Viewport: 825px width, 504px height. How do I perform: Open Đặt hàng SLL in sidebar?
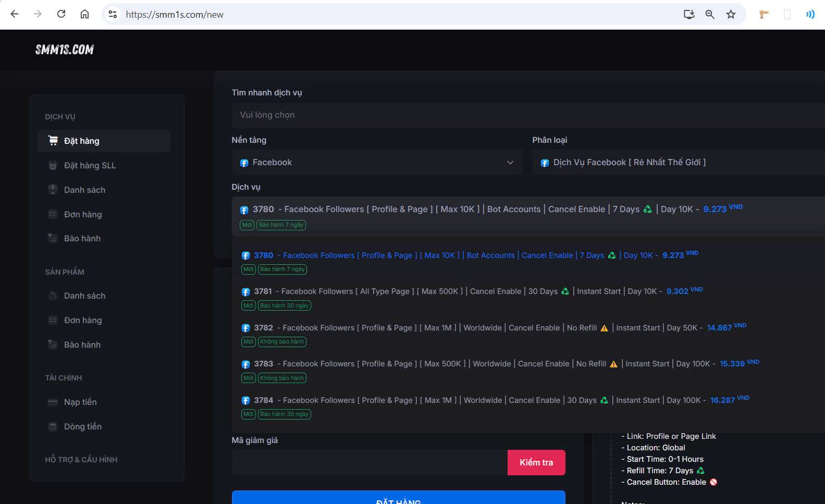104,165
